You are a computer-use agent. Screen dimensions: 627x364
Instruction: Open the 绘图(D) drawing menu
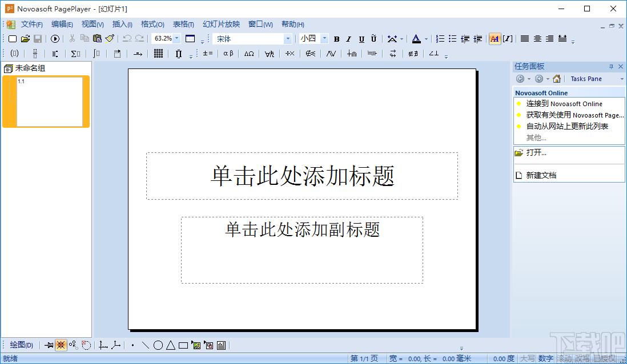click(21, 345)
